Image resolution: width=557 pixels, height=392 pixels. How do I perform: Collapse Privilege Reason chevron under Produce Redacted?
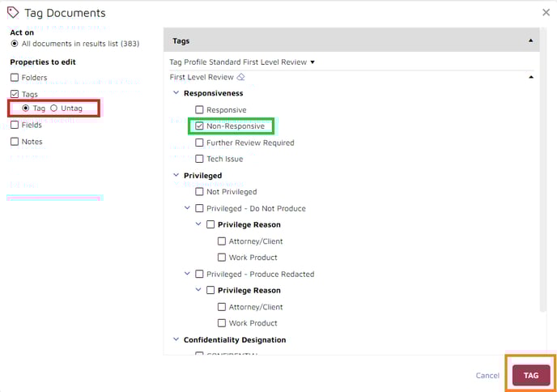click(198, 290)
